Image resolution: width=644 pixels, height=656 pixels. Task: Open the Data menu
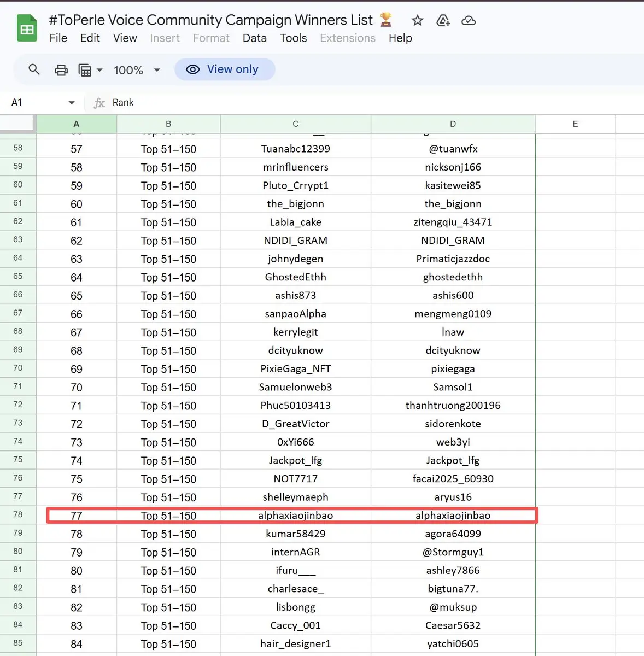(x=254, y=38)
